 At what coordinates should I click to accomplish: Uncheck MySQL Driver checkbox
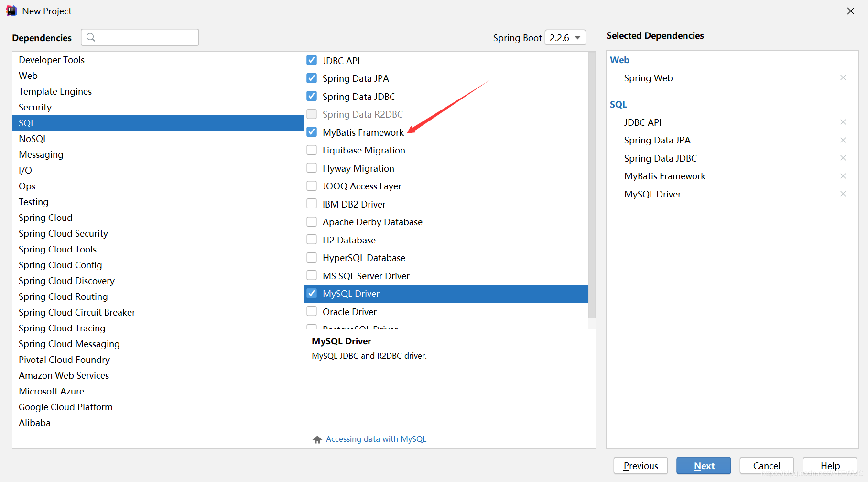pos(312,293)
